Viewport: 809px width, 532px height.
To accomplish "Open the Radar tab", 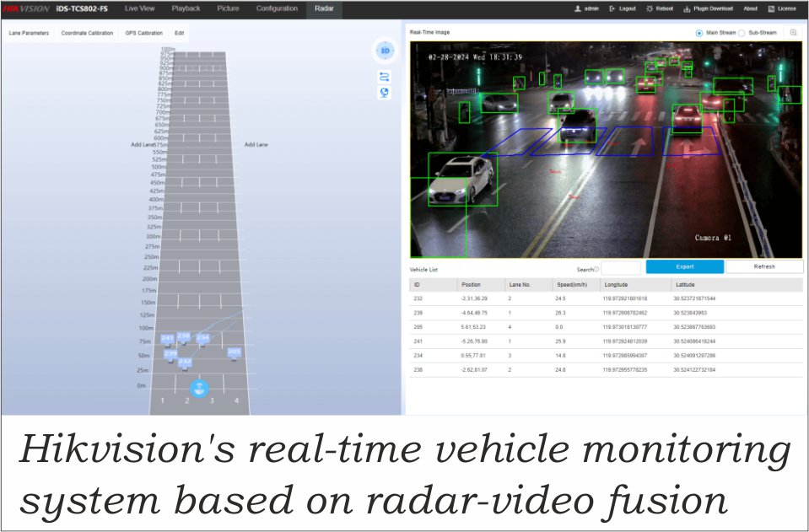I will (324, 8).
